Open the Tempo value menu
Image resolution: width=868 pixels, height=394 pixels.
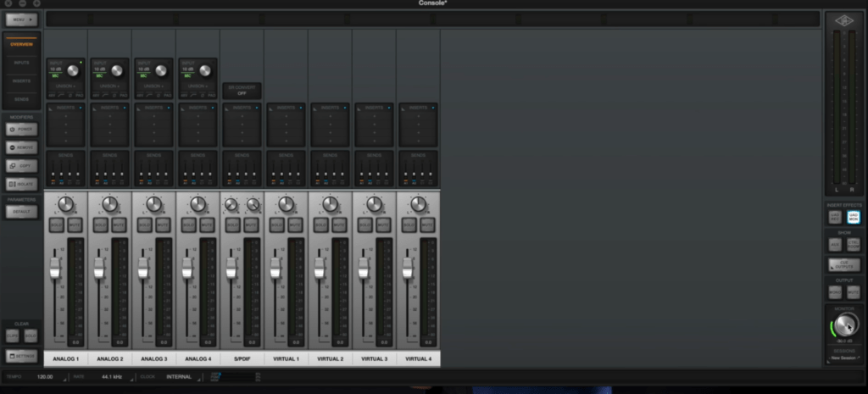pos(47,377)
